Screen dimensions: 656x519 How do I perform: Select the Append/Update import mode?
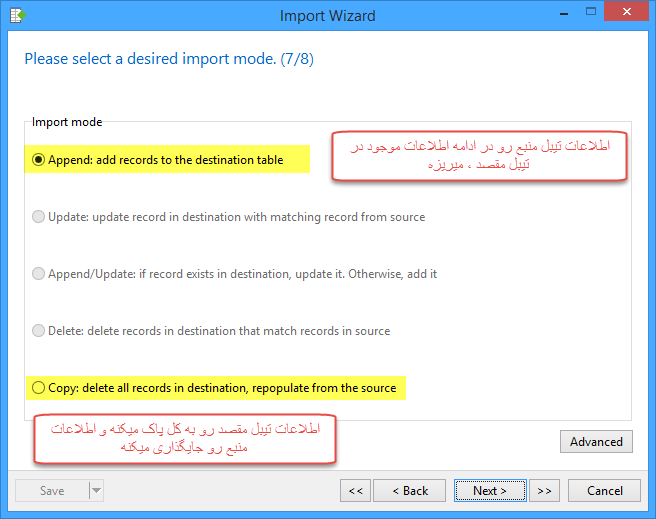39,274
